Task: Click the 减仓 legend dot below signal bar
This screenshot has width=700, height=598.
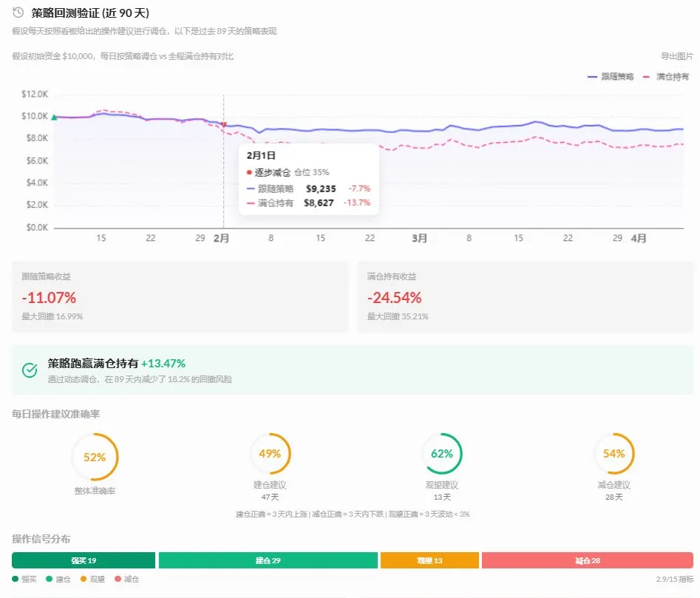Action: 117,580
